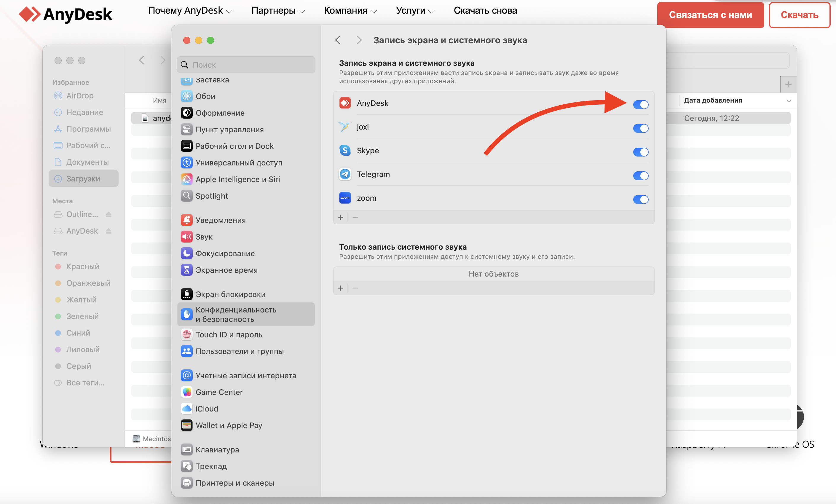Open Lock Screen (Экран блокировки) icon

(x=186, y=294)
